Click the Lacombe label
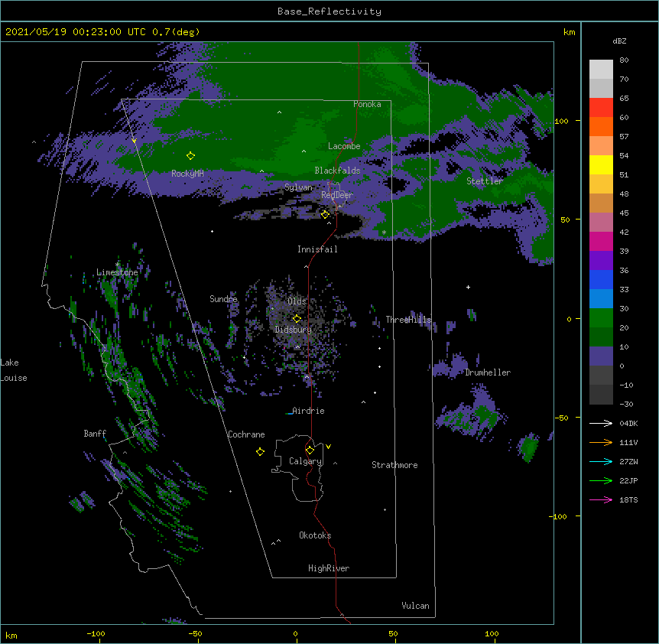The height and width of the screenshot is (644, 659). 344,146
